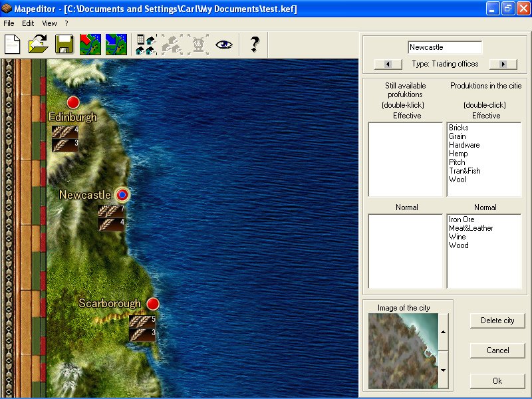Switch to previous city type with left arrow
Viewport: 532px width, 399px height.
[x=388, y=65]
